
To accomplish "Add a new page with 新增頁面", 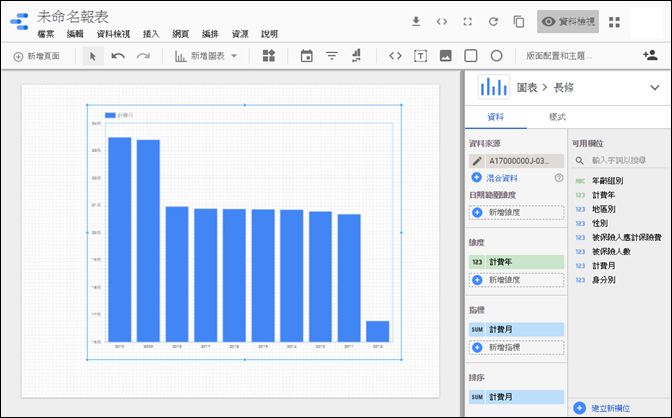I will (37, 56).
